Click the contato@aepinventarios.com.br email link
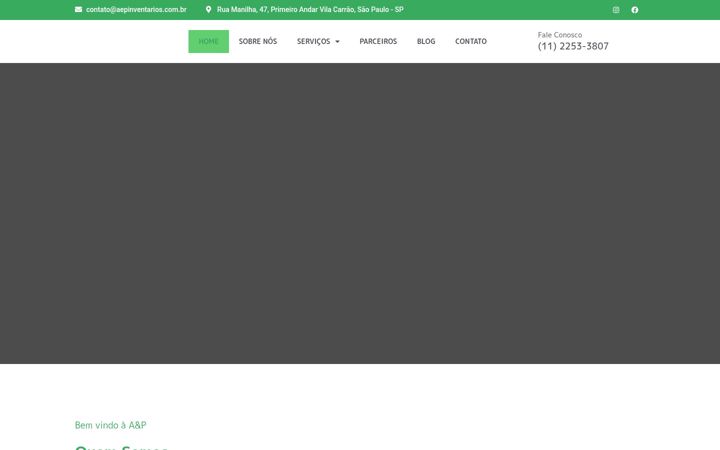720x450 pixels. [x=136, y=9]
